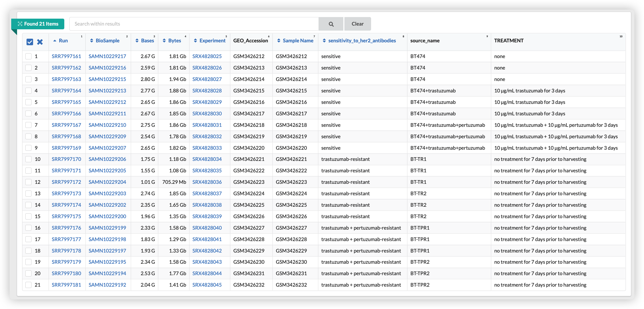
Task: Click the Search within results field
Action: (194, 24)
